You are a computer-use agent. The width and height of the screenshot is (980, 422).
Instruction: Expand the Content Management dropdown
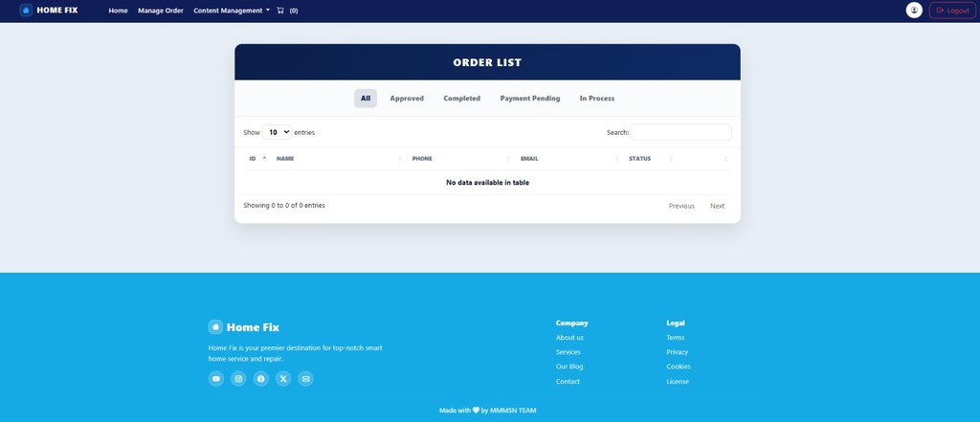click(x=232, y=11)
